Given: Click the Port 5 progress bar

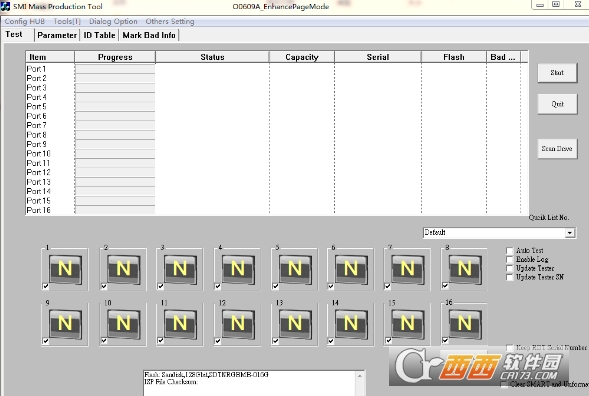Looking at the screenshot, I should tap(115, 107).
